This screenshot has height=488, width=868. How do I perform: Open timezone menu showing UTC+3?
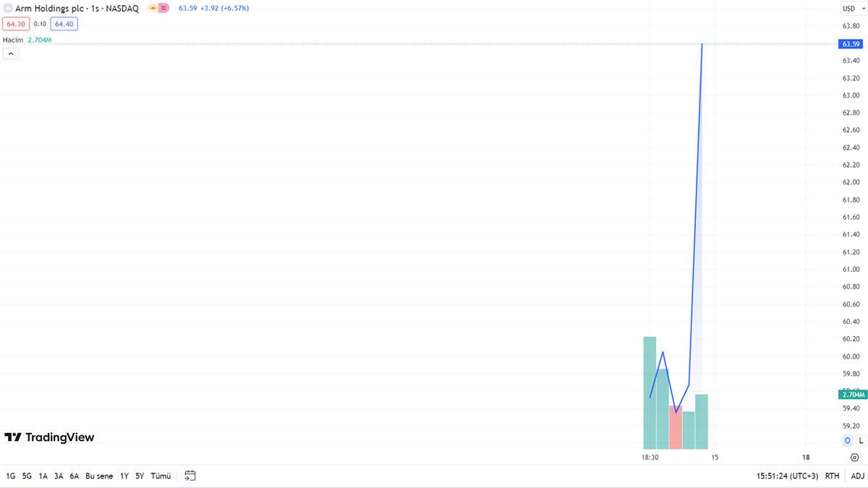pyautogui.click(x=788, y=476)
